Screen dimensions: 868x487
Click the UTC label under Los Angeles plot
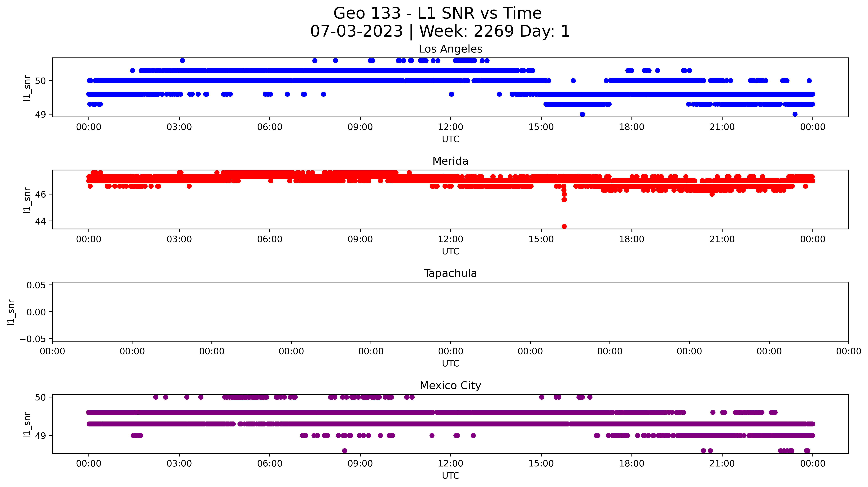pos(450,139)
